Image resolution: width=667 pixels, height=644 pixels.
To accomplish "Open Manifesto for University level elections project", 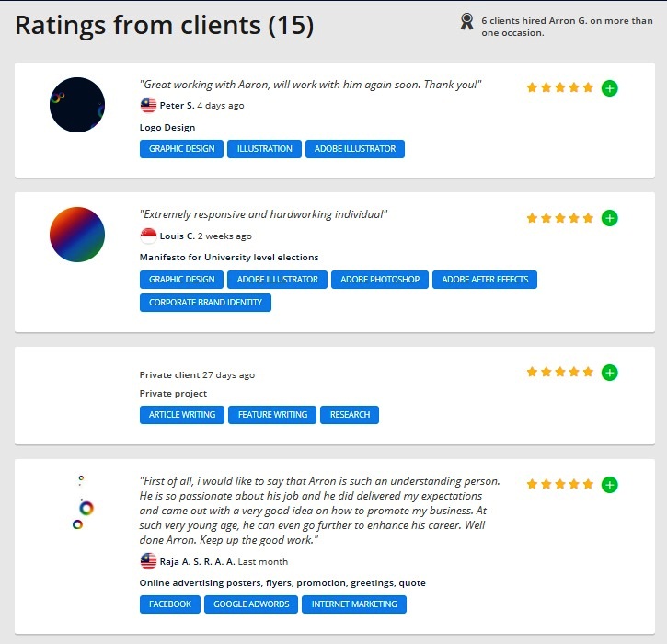I will (x=229, y=258).
